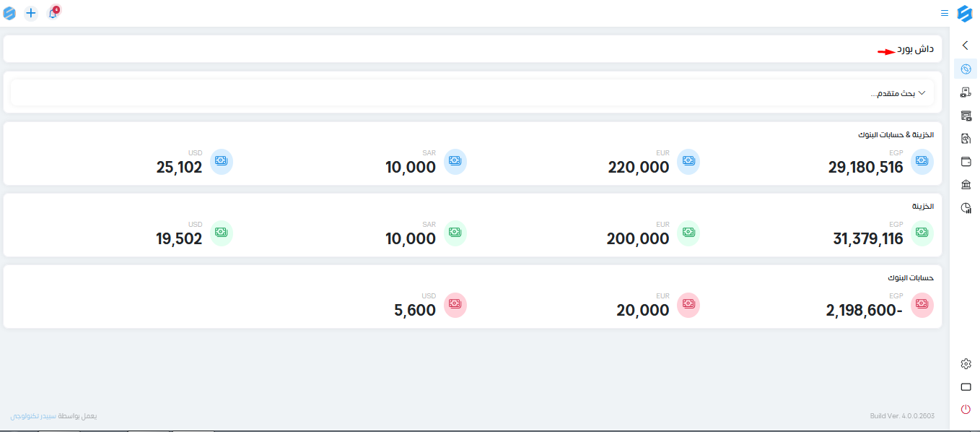The width and height of the screenshot is (980, 432).
Task: Select the red EGP bank accounts money icon
Action: pyautogui.click(x=922, y=305)
